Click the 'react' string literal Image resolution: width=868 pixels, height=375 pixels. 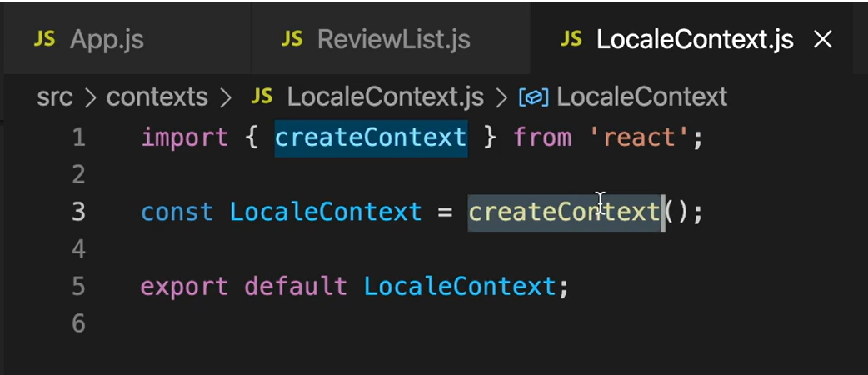click(638, 137)
